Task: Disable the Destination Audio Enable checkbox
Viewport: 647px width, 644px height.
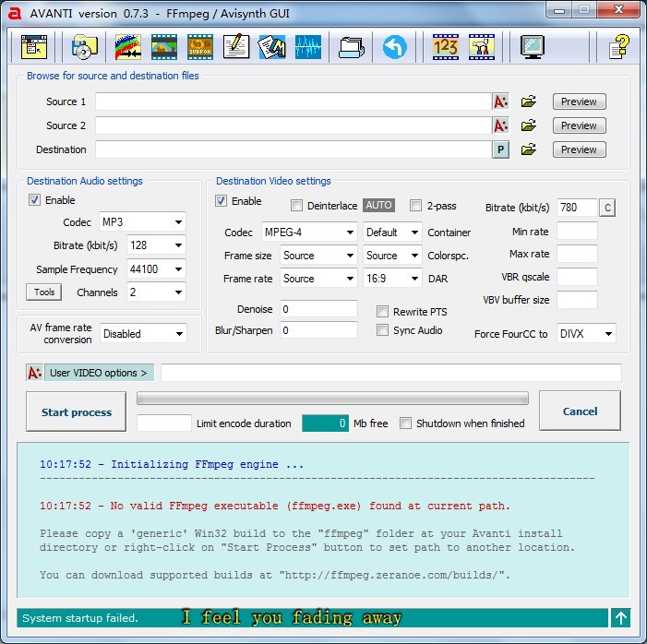Action: 35,200
